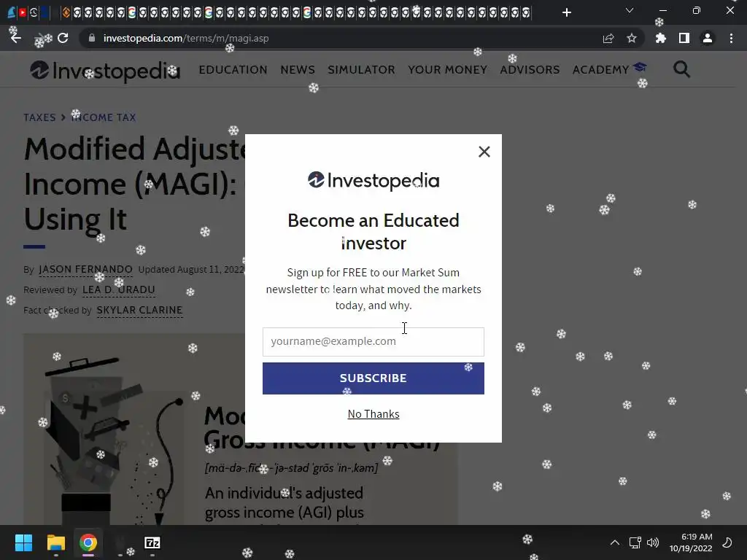The width and height of the screenshot is (747, 560).
Task: Show hidden system tray icons chevron
Action: point(615,542)
